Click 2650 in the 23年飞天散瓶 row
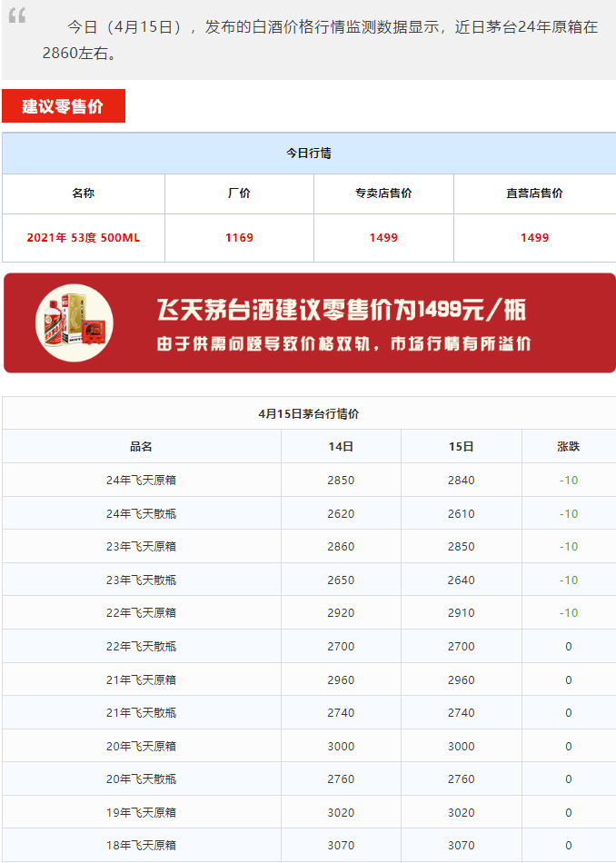Viewport: 616px width, 863px height. point(341,580)
